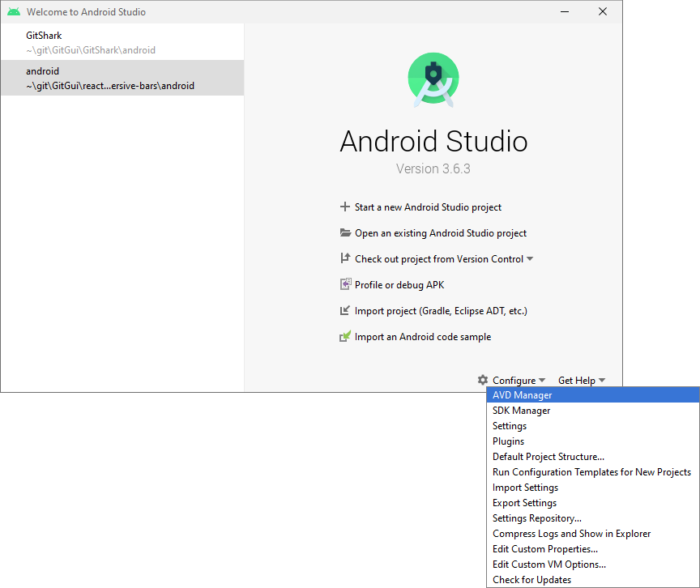This screenshot has height=588, width=700.
Task: Choose Export Settings menu item
Action: pos(593,503)
